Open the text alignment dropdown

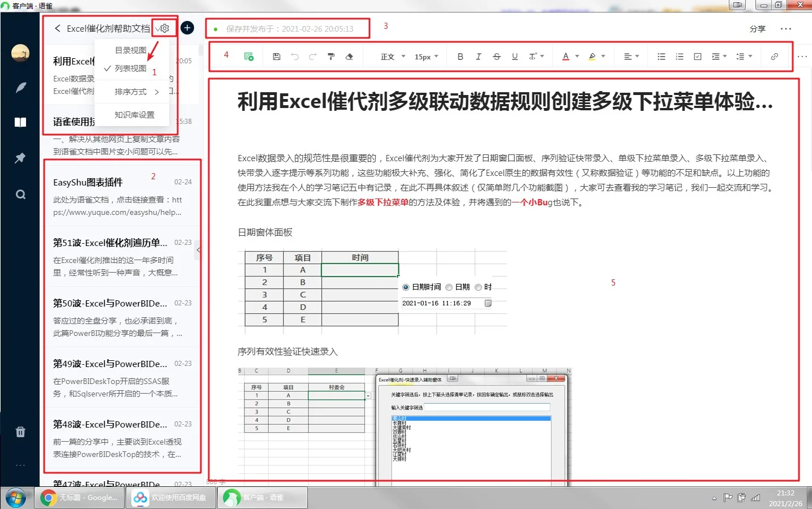[631, 57]
